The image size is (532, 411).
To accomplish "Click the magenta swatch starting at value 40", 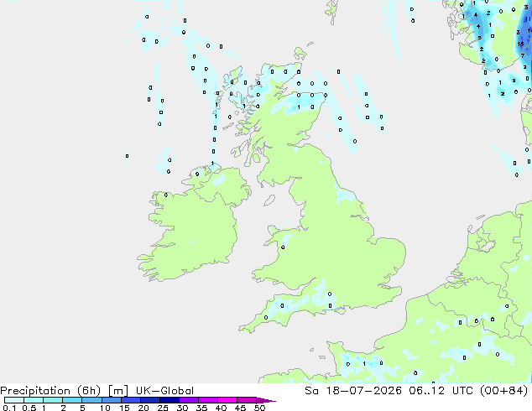I will (227, 400).
